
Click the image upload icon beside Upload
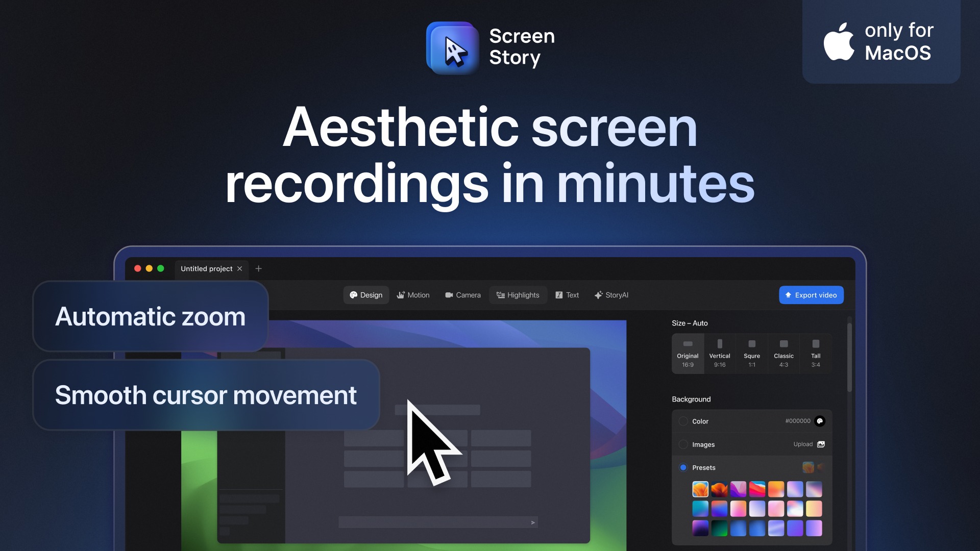pyautogui.click(x=821, y=444)
